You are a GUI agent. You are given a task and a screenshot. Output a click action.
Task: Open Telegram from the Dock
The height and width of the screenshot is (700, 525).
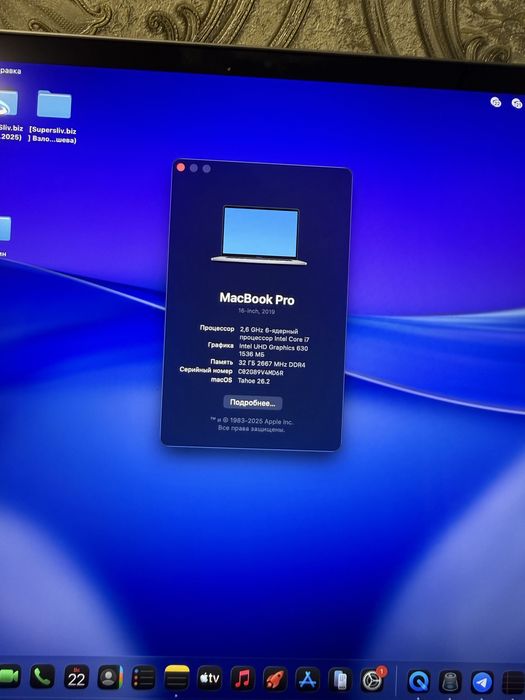(x=482, y=683)
